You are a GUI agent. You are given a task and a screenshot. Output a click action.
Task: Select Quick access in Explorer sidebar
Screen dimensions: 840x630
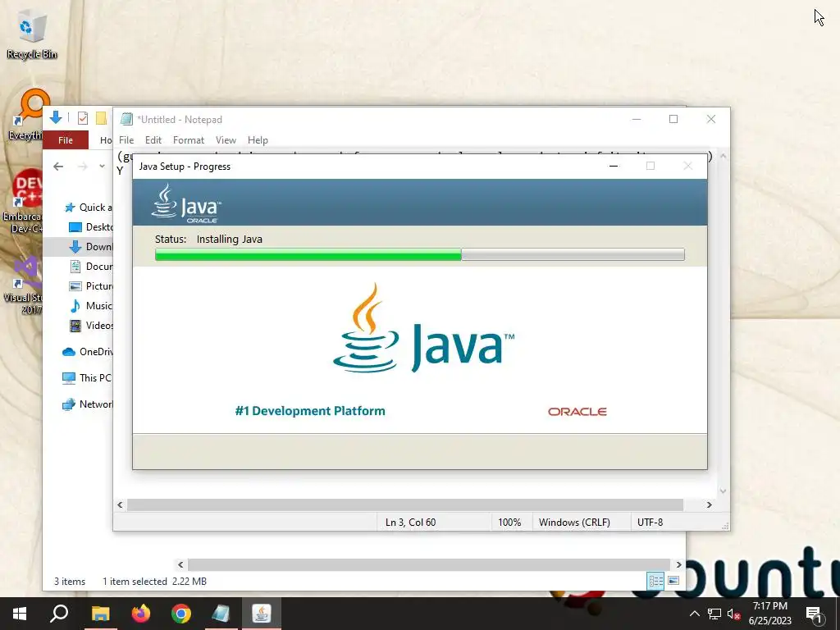pyautogui.click(x=88, y=208)
